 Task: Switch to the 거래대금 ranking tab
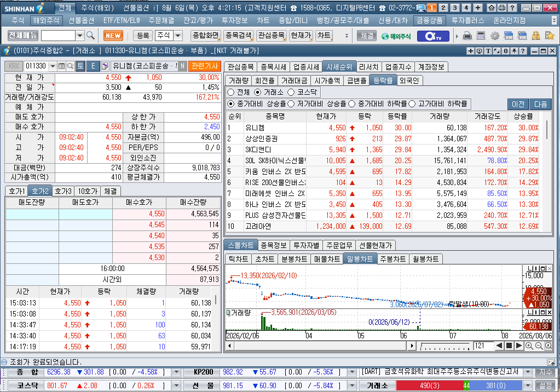click(x=294, y=81)
